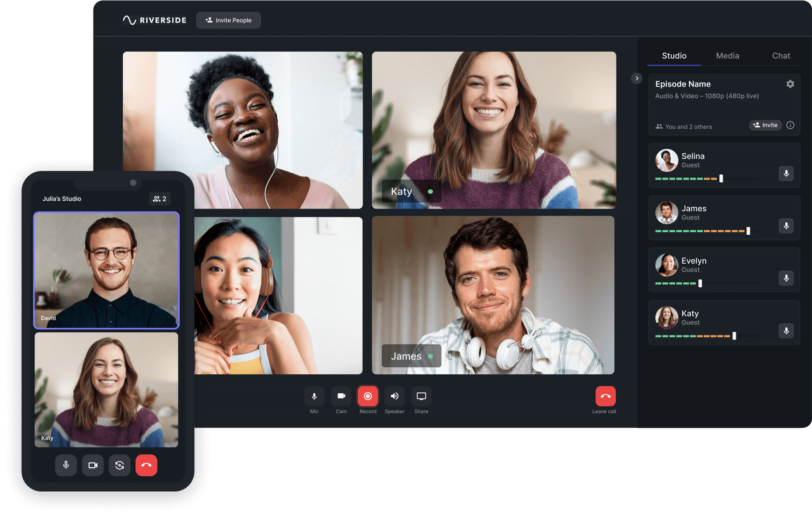812x516 pixels.
Task: Click "You and 2 others" text
Action: click(x=688, y=127)
